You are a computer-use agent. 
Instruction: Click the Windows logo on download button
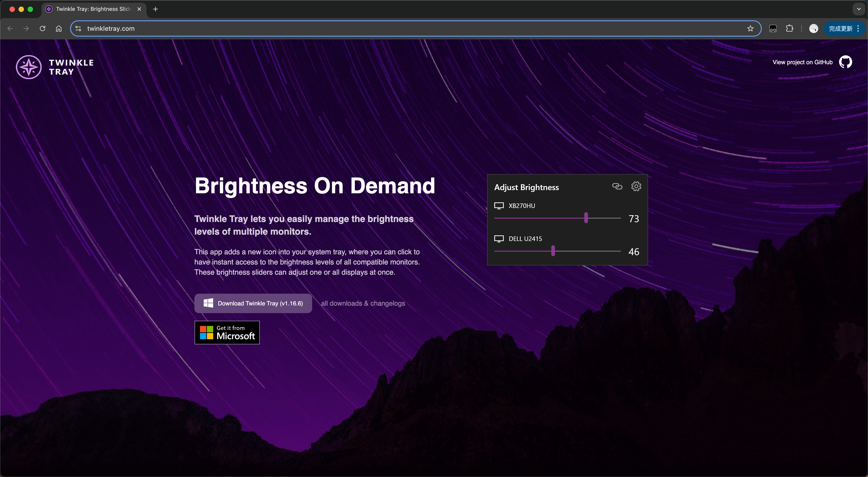tap(208, 303)
